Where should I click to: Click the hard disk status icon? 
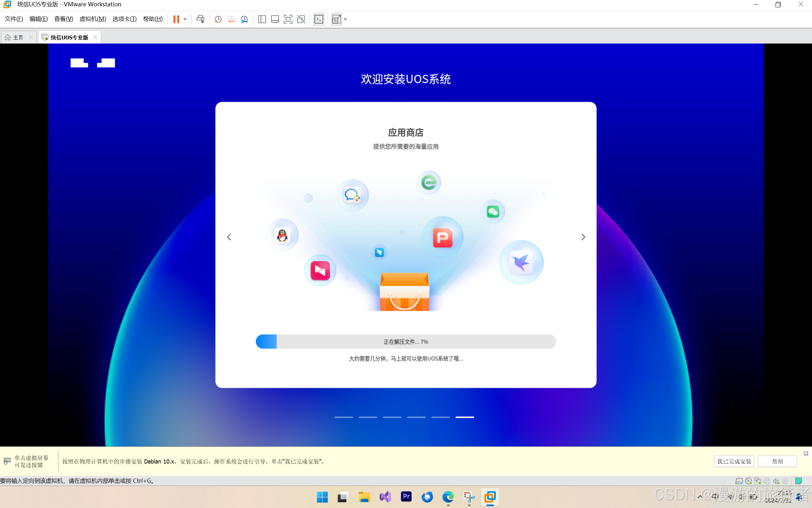point(739,481)
